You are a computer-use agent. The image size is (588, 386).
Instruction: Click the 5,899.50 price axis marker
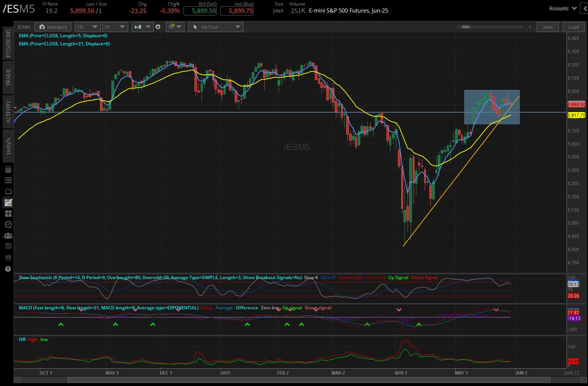click(x=577, y=104)
